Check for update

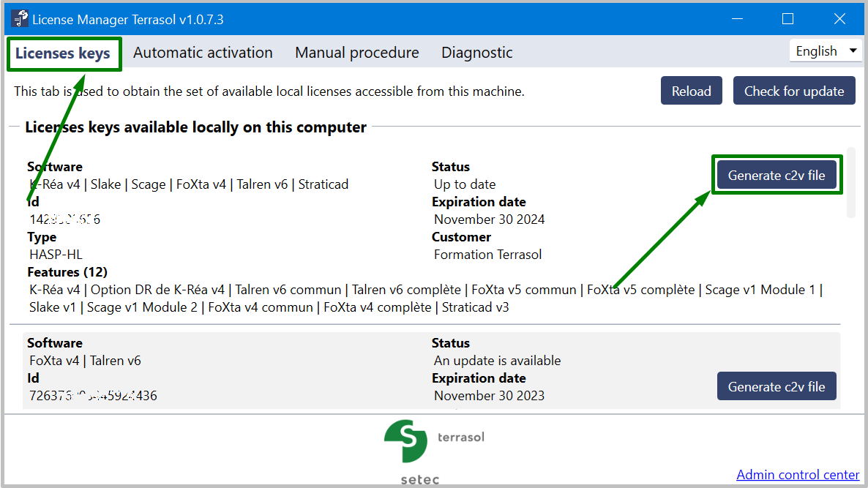(794, 91)
